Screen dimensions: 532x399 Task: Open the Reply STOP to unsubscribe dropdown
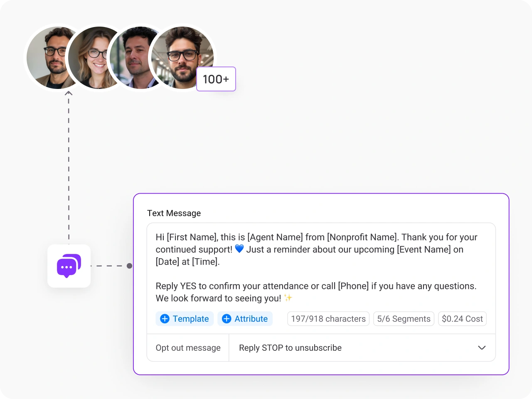[362, 348]
